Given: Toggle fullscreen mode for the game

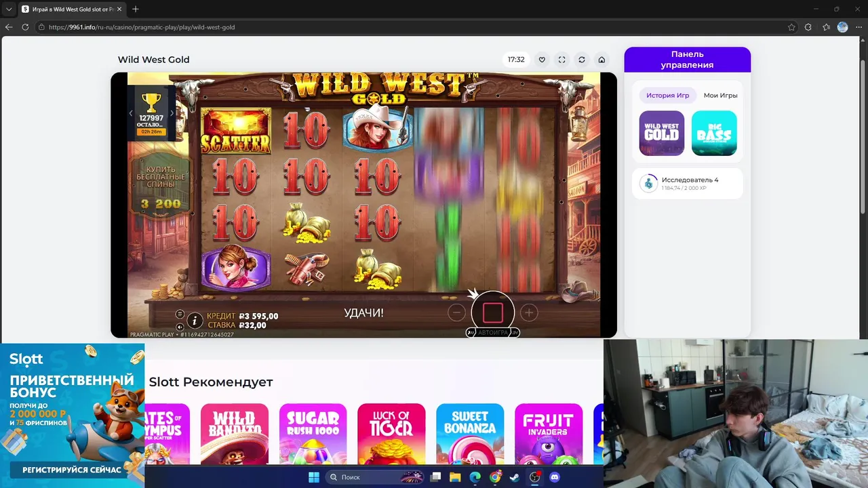Looking at the screenshot, I should [561, 60].
